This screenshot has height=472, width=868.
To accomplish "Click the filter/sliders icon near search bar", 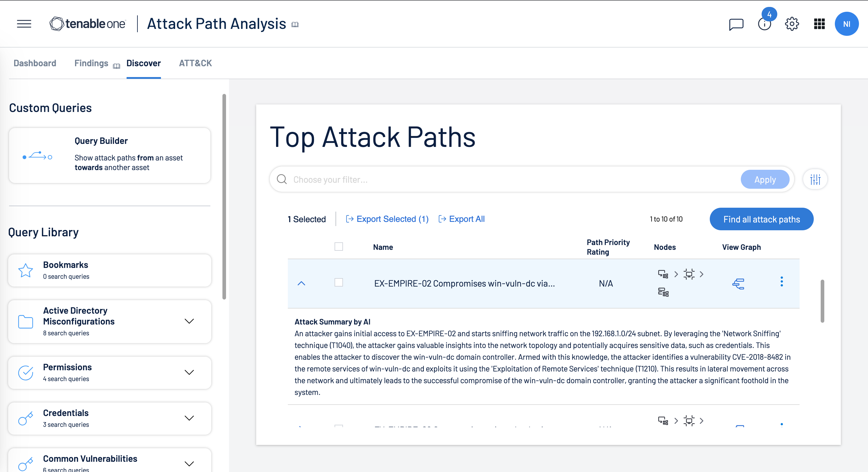I will click(815, 179).
